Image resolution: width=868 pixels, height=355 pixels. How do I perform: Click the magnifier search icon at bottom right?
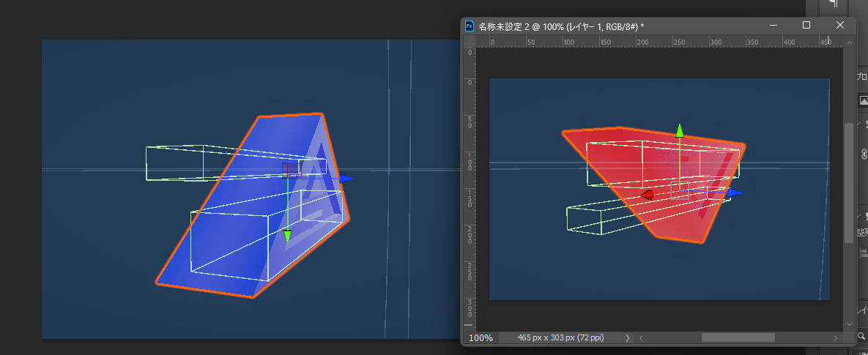click(x=861, y=336)
